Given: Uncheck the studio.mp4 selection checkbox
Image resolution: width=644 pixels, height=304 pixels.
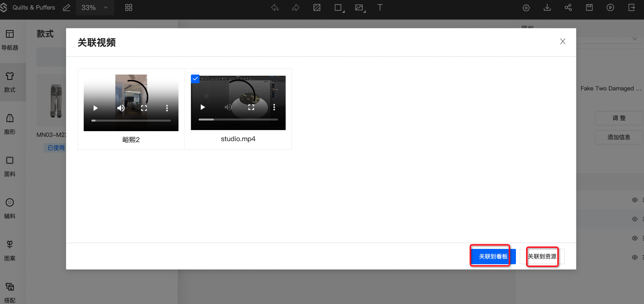Looking at the screenshot, I should click(x=195, y=79).
